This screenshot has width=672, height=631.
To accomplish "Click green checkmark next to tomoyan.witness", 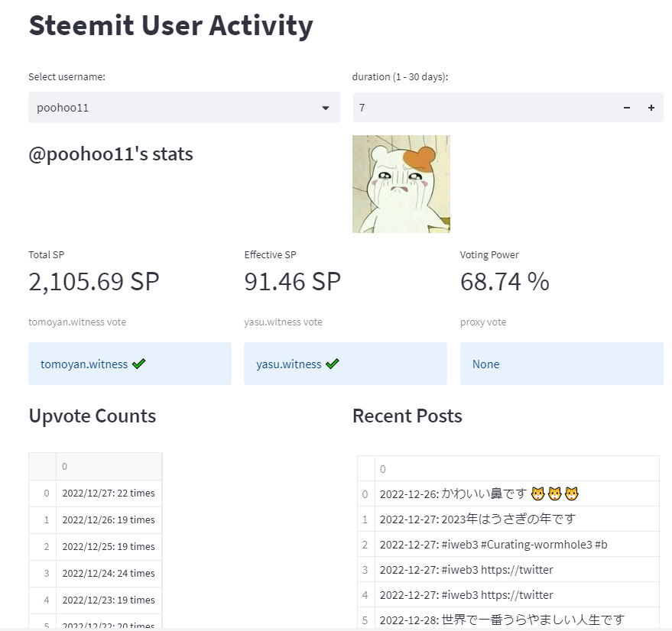I will click(x=139, y=364).
